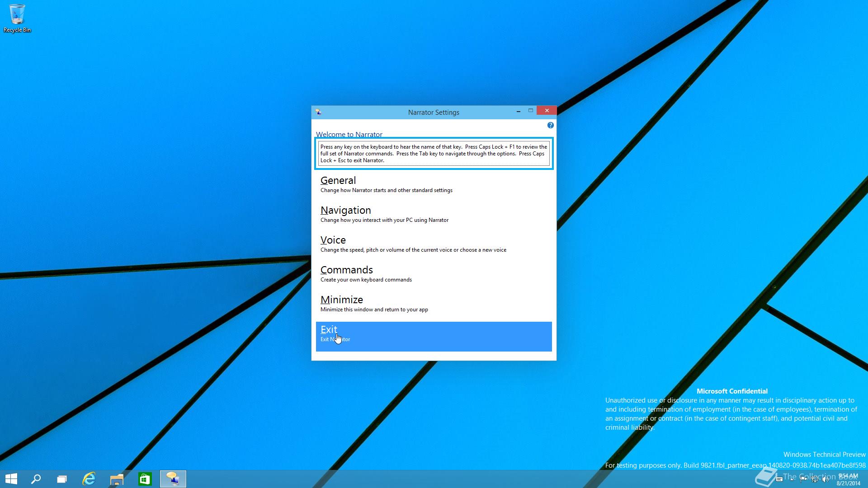Open the Recycle Bin desktop icon
Screen dimensions: 868x488
(x=17, y=18)
